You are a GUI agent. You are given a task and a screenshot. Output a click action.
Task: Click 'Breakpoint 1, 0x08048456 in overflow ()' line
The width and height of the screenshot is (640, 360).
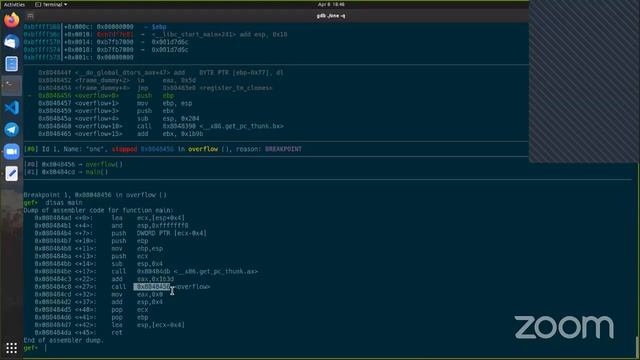pyautogui.click(x=95, y=195)
